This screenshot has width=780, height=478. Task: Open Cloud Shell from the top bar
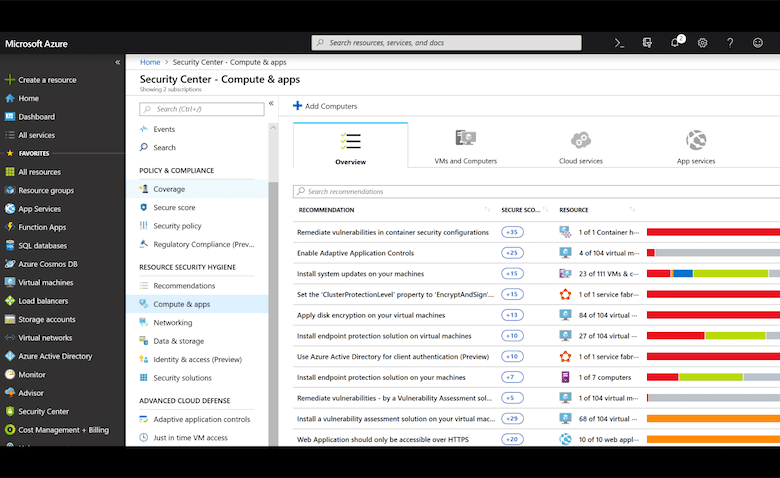click(x=619, y=43)
